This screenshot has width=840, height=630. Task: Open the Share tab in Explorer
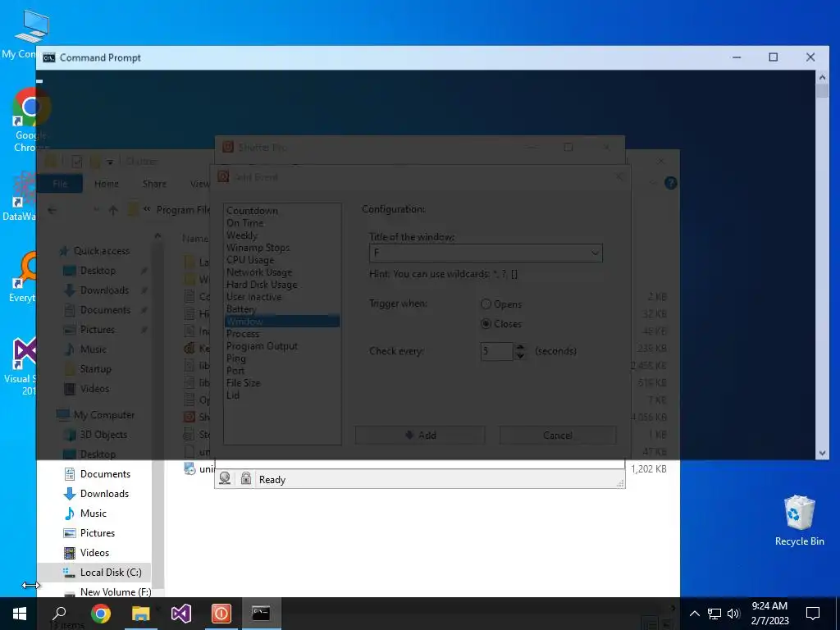[x=154, y=184]
